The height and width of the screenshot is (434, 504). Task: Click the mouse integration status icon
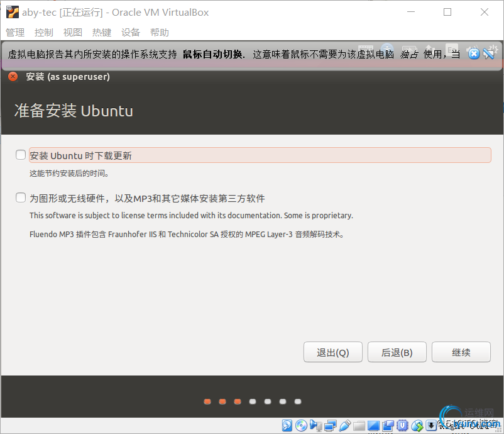point(417,425)
